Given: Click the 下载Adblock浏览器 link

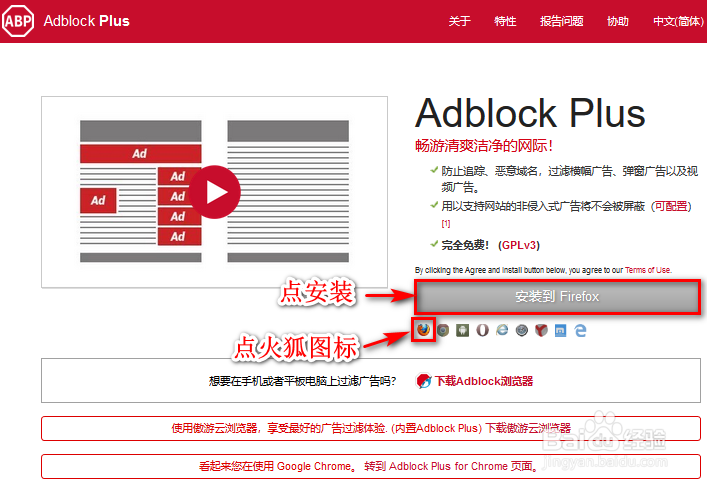Looking at the screenshot, I should pos(483,381).
